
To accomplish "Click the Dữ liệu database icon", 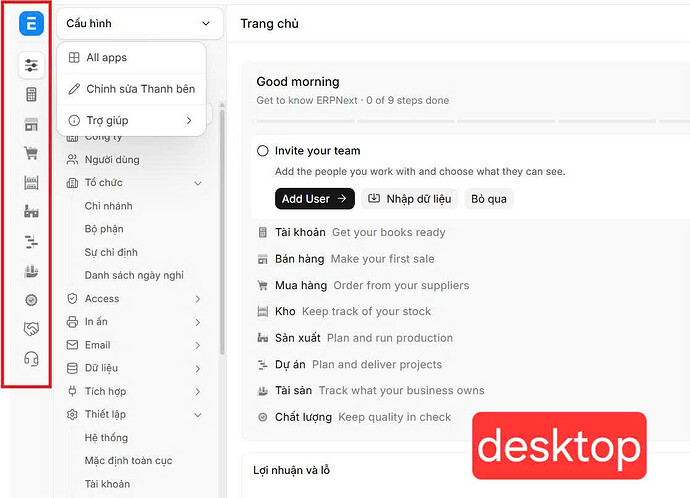I will tap(72, 368).
